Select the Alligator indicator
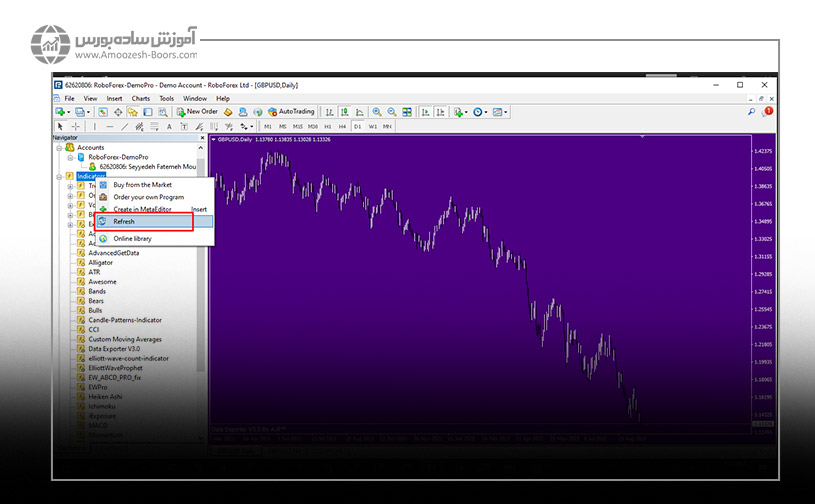The width and height of the screenshot is (815, 504). (101, 263)
